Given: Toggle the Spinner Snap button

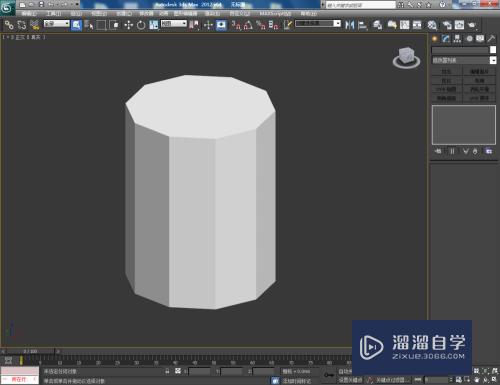Looking at the screenshot, I should pyautogui.click(x=273, y=25).
